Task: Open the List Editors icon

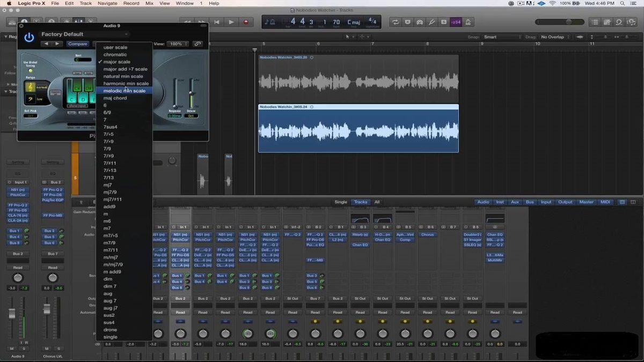Action: [595, 22]
